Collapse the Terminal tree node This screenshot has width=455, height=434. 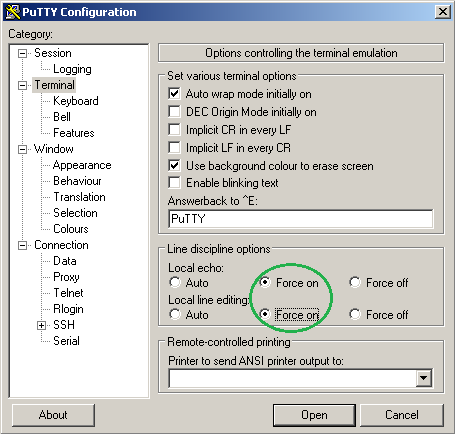[x=22, y=85]
